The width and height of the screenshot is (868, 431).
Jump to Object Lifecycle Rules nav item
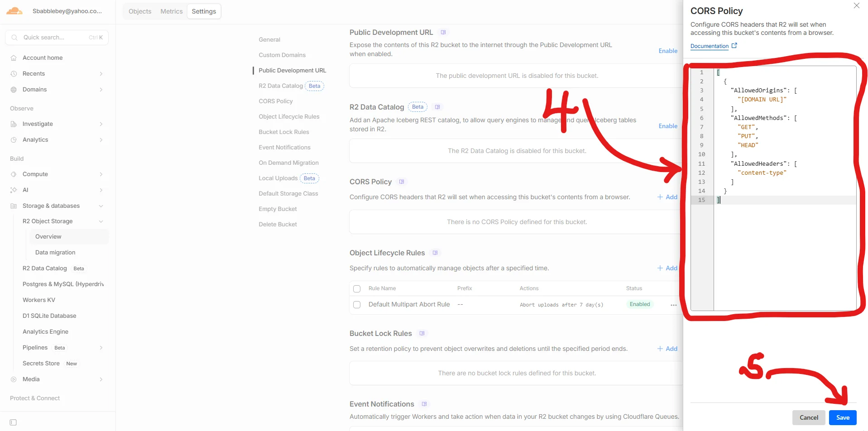tap(289, 117)
